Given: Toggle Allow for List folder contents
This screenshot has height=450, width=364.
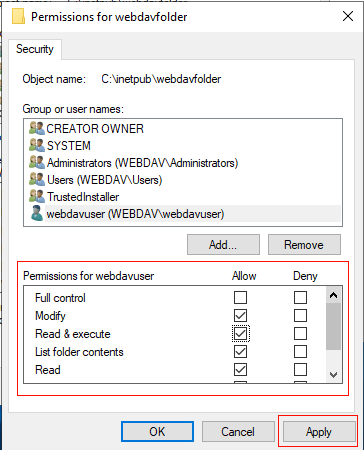Looking at the screenshot, I should coord(240,351).
